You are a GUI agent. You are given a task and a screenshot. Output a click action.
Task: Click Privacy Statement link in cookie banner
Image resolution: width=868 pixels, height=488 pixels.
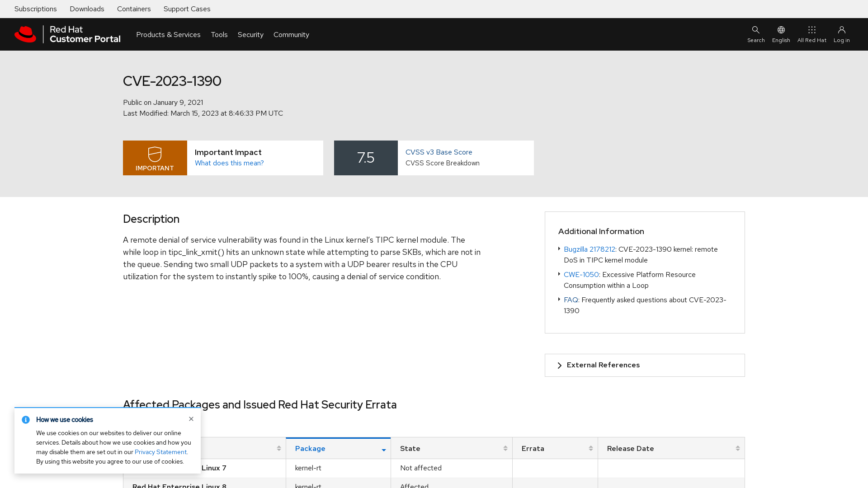pyautogui.click(x=160, y=452)
